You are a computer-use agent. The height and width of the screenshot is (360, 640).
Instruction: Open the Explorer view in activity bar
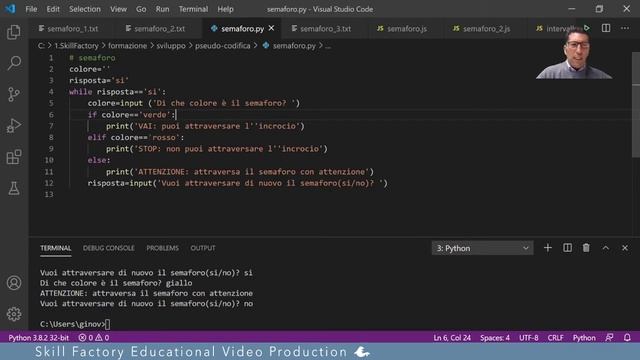click(x=14, y=32)
